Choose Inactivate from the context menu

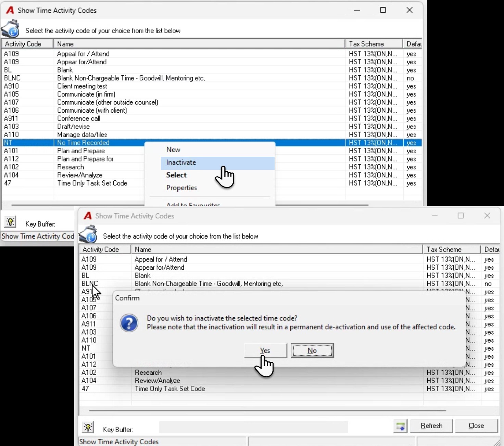(x=218, y=163)
